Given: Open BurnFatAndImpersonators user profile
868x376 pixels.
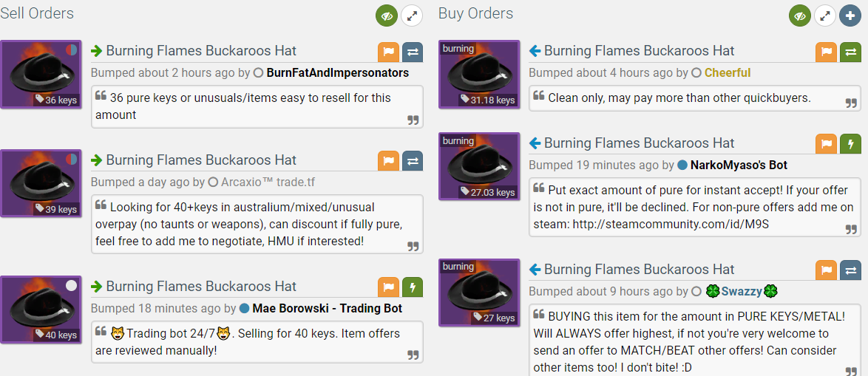Looking at the screenshot, I should [338, 73].
